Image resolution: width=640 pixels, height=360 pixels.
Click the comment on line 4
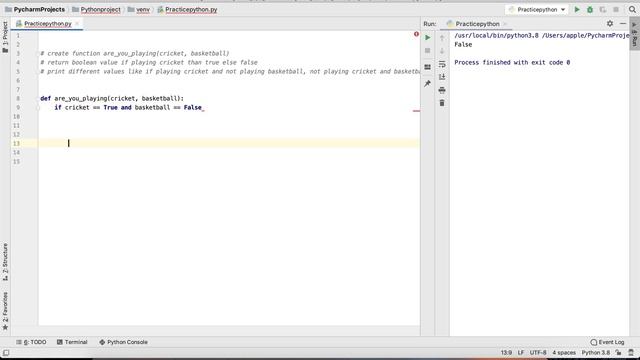point(149,62)
